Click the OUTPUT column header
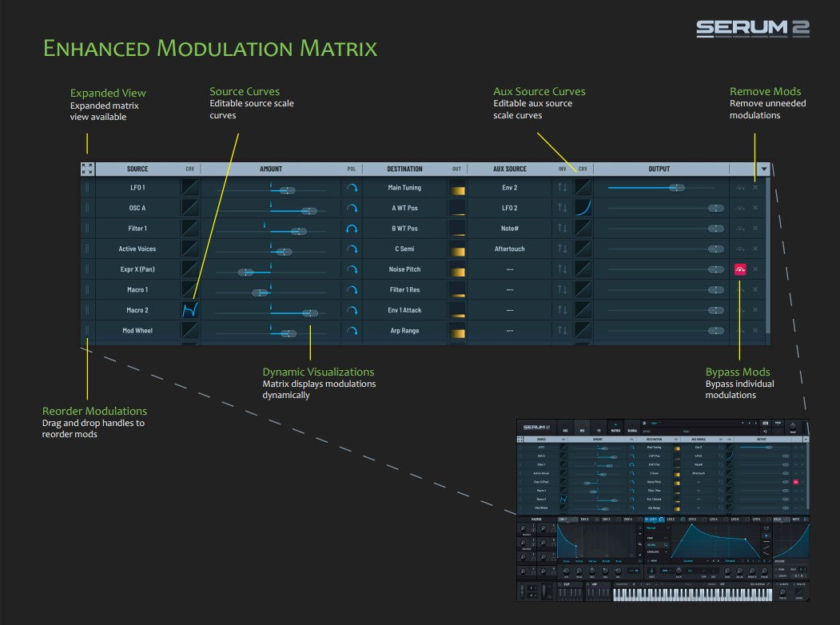The height and width of the screenshot is (625, 840). (x=659, y=169)
